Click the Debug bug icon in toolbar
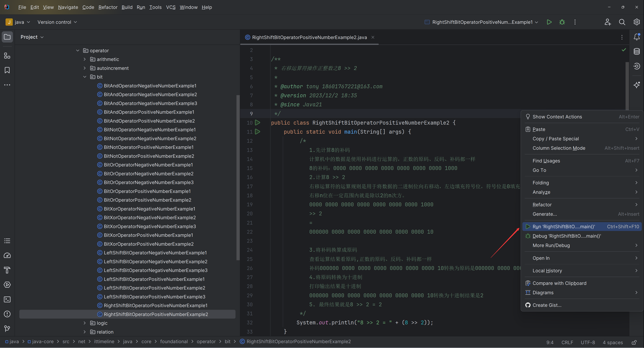The width and height of the screenshot is (644, 348). (562, 22)
